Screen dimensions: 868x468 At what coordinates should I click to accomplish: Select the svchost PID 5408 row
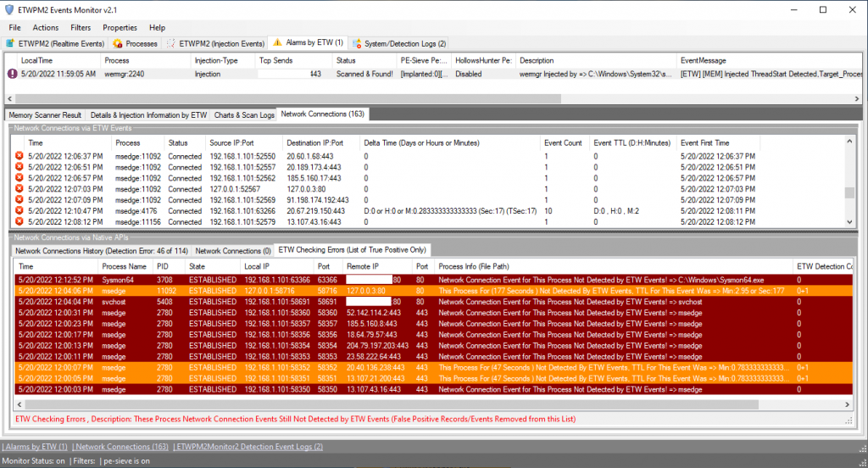pyautogui.click(x=433, y=302)
